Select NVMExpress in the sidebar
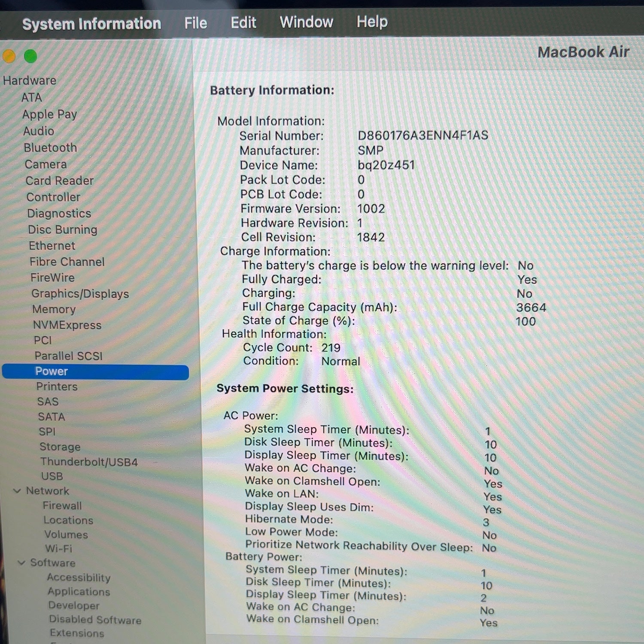The image size is (644, 644). point(67,325)
